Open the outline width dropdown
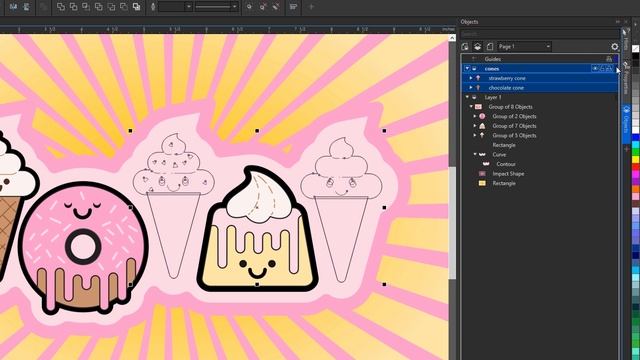This screenshot has height=360, width=640. coord(189,7)
